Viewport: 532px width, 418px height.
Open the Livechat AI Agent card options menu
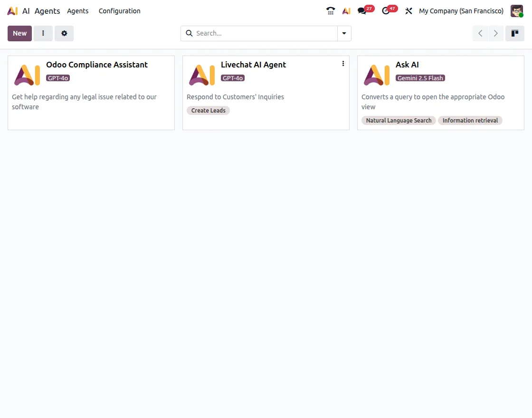[343, 63]
